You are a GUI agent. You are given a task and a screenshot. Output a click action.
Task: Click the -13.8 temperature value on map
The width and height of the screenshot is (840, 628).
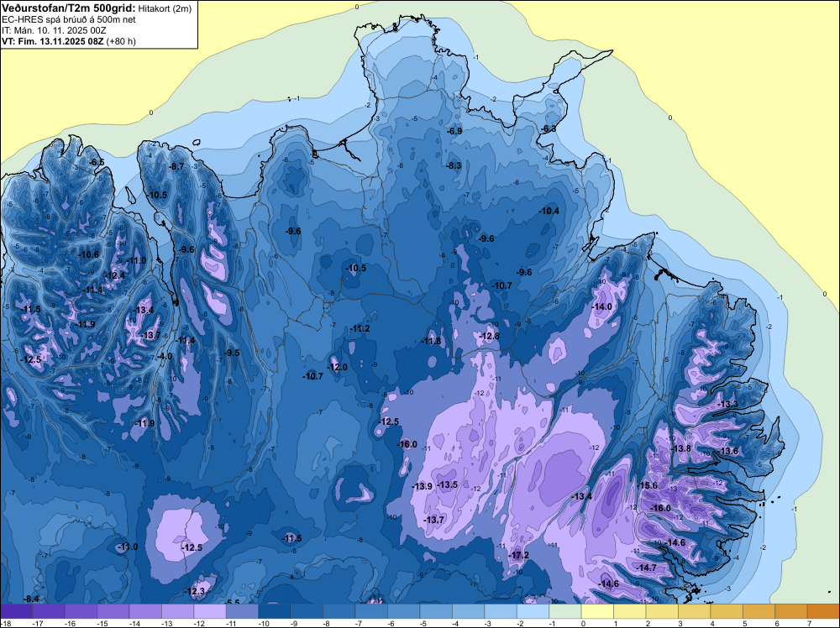tap(681, 448)
